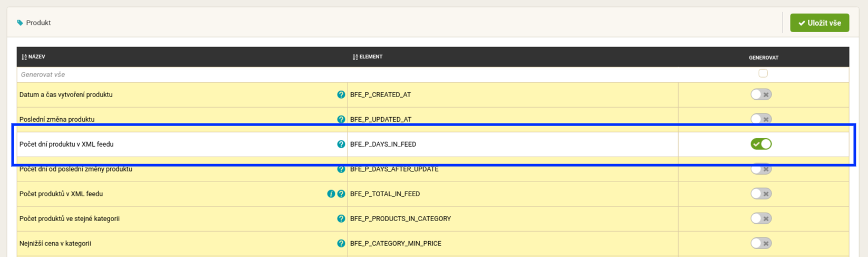The height and width of the screenshot is (257, 868).
Task: Disable the BFE_P_DAYS_IN_FEED toggle
Action: (x=761, y=144)
